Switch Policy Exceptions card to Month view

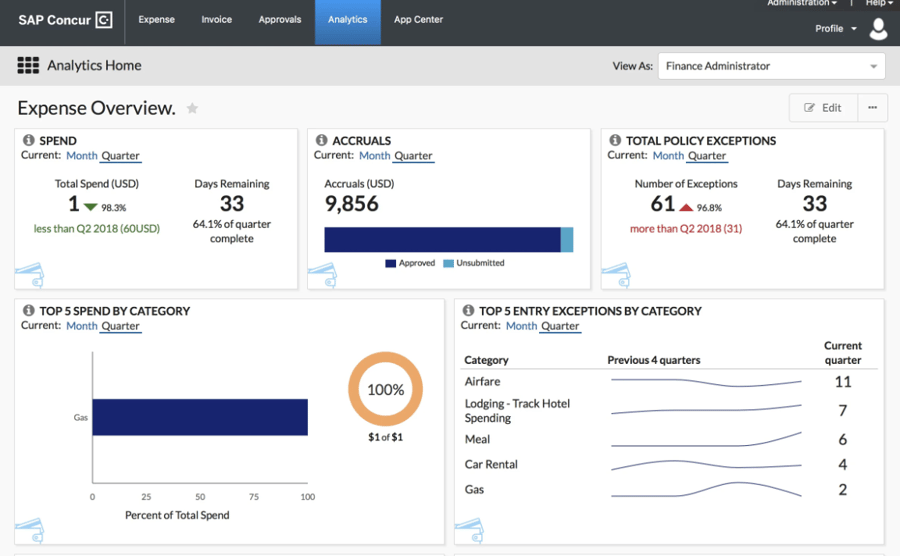[x=668, y=155]
